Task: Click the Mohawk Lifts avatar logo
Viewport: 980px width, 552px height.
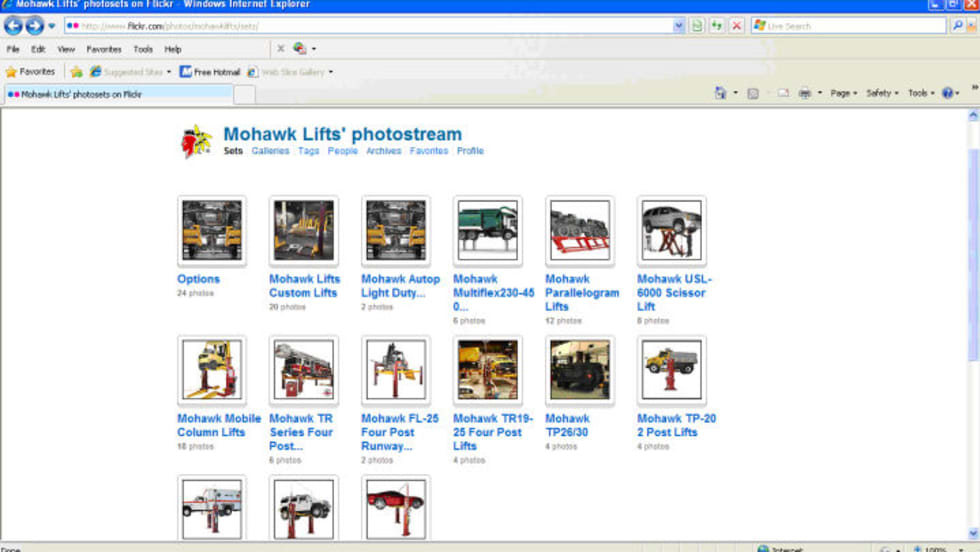Action: [196, 141]
